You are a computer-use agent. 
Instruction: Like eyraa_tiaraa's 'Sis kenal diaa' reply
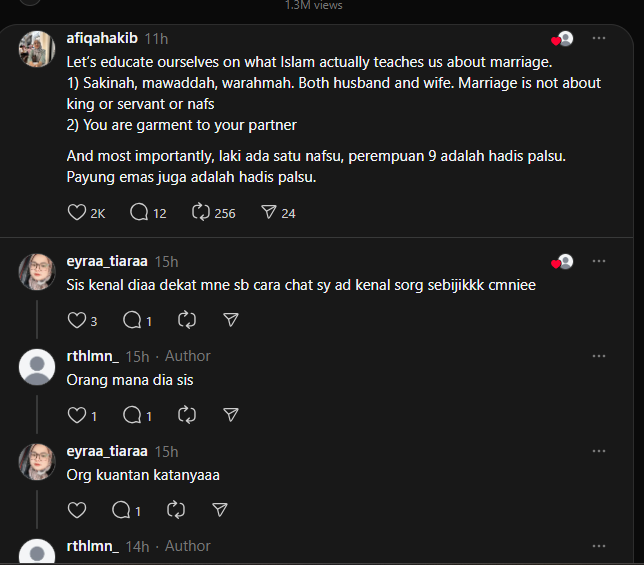77,320
